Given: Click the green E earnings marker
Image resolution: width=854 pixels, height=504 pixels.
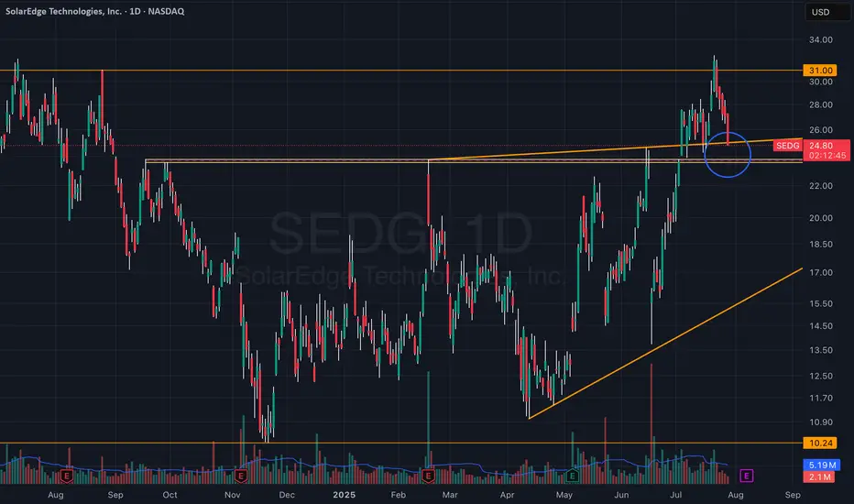Looking at the screenshot, I should (x=572, y=476).
